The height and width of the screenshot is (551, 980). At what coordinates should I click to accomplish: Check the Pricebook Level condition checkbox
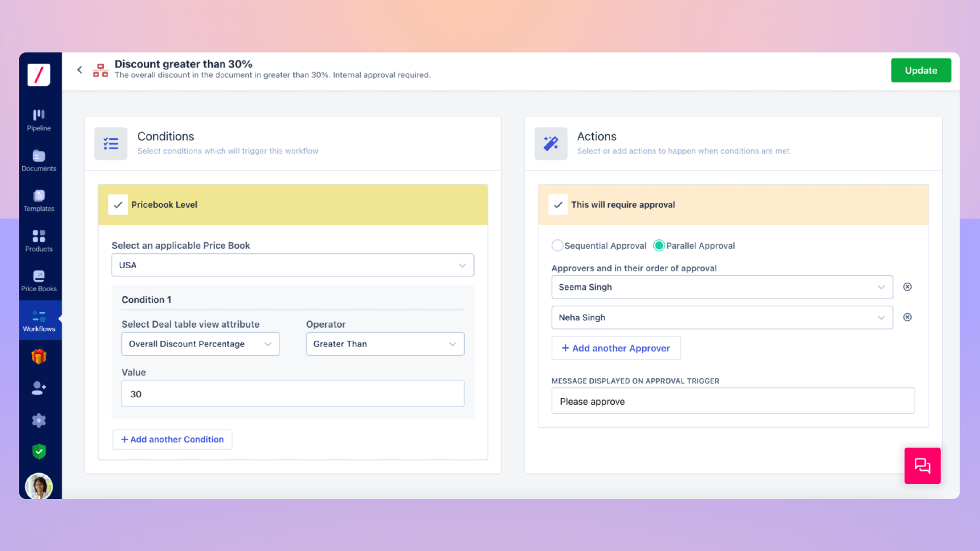pos(118,204)
